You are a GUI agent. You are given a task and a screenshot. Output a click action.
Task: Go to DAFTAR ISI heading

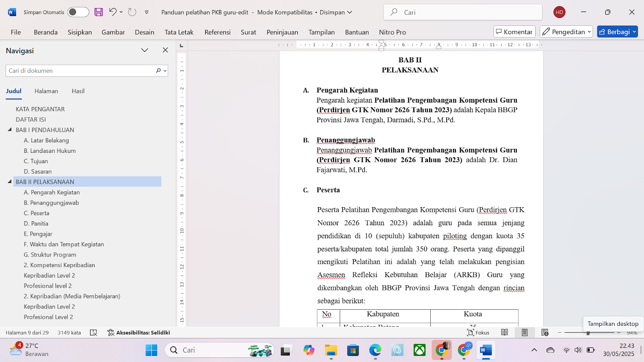coord(31,119)
